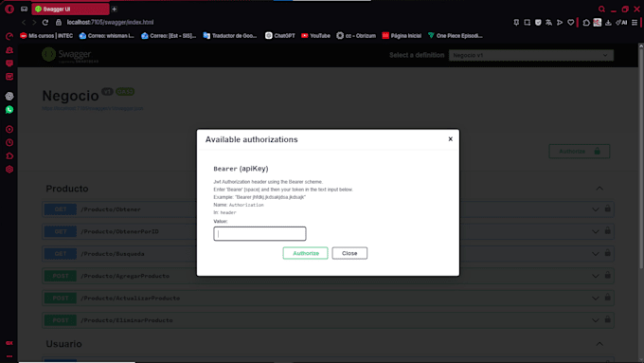
Task: Toggle the lock on /Producto/ObtenerPorID row
Action: (607, 230)
